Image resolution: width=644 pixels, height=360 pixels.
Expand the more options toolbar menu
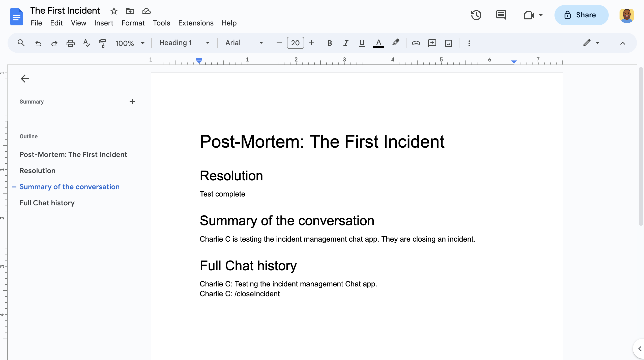pyautogui.click(x=469, y=43)
